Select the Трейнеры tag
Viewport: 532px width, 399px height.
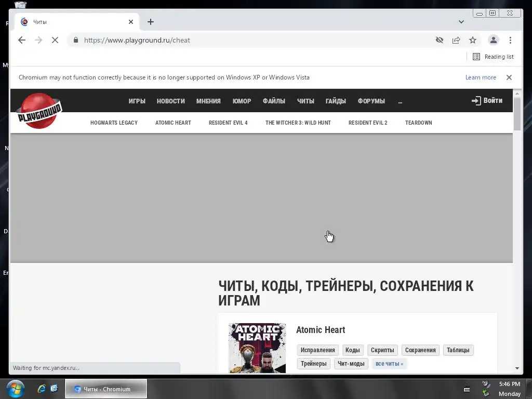(x=313, y=363)
